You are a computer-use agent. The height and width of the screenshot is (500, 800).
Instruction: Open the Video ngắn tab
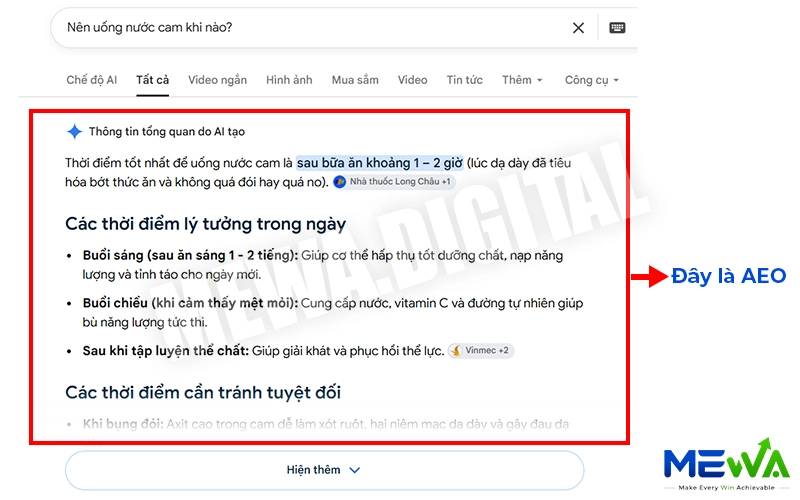click(x=217, y=80)
